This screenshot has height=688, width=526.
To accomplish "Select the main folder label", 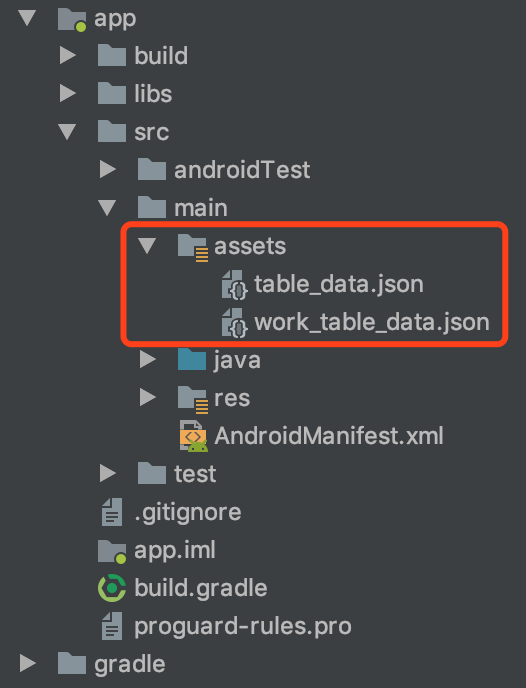I will point(201,208).
